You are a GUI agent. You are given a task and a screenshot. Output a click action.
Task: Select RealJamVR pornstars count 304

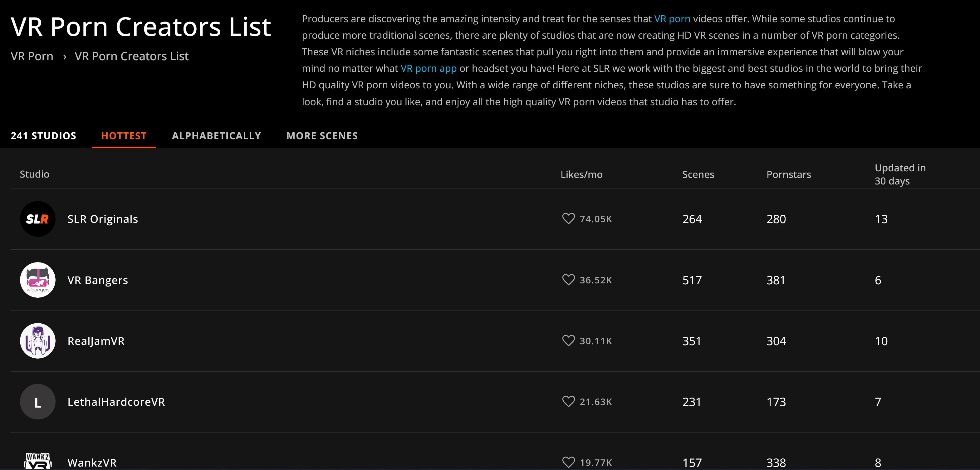coord(776,341)
